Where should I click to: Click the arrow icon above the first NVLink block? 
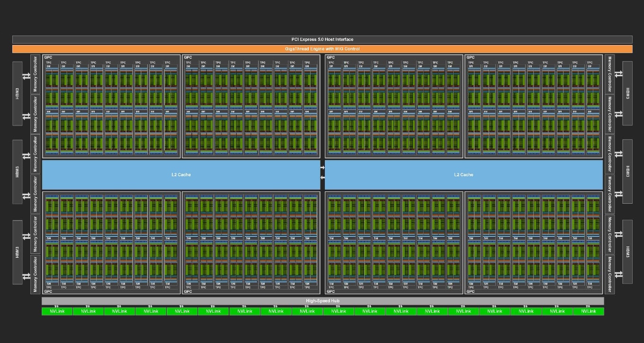click(x=56, y=306)
